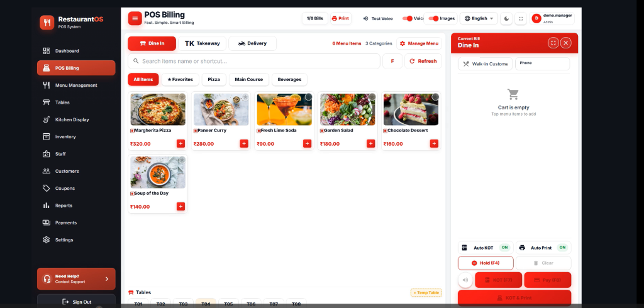
Task: Add Paneer Curry with plus icon
Action: [244, 144]
